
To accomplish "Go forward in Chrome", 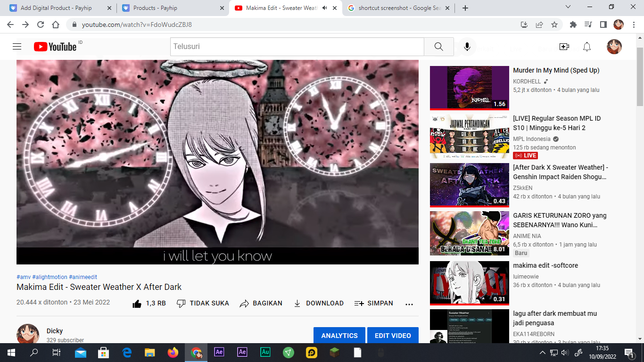I will (25, 25).
